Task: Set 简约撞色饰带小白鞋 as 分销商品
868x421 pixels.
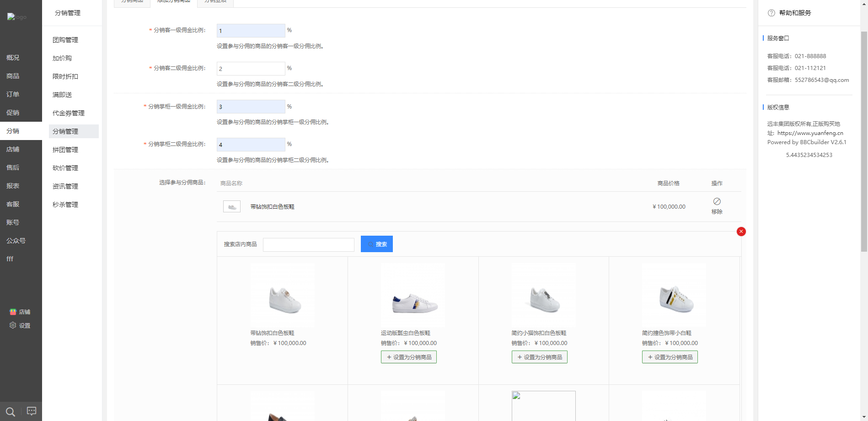Action: click(670, 357)
